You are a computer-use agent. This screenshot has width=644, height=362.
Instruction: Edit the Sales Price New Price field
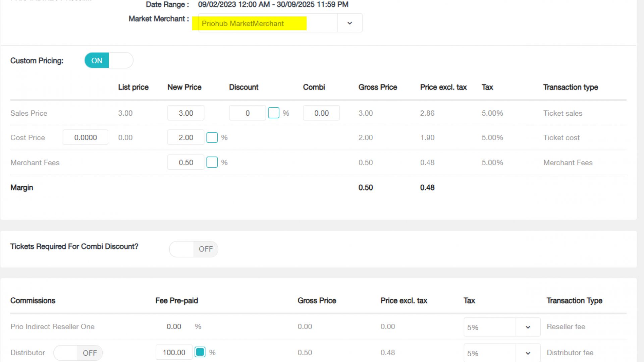pyautogui.click(x=185, y=113)
